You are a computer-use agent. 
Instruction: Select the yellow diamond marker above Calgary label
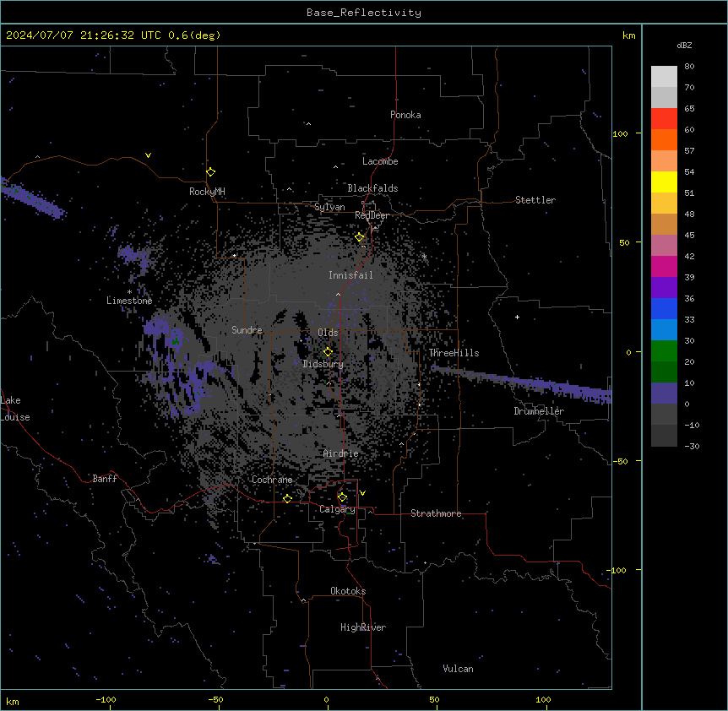pyautogui.click(x=342, y=497)
